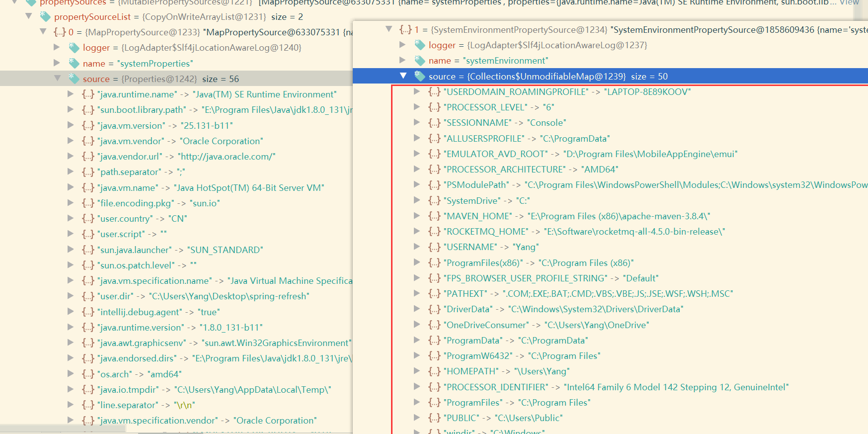This screenshot has height=434, width=868.
Task: Select the "sun.java.launcher" row text
Action: (180, 250)
